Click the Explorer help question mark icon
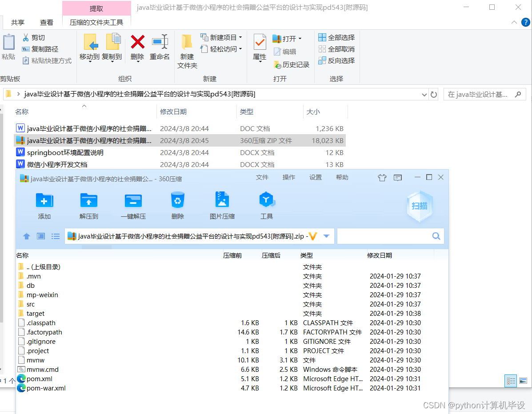Screen dimensions: 532x414 click(x=525, y=22)
